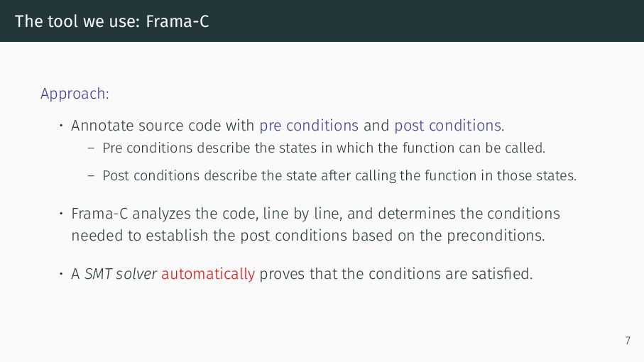644x362 pixels.
Task: Click the line 'needed to establish the post conditions'
Action: (x=308, y=236)
